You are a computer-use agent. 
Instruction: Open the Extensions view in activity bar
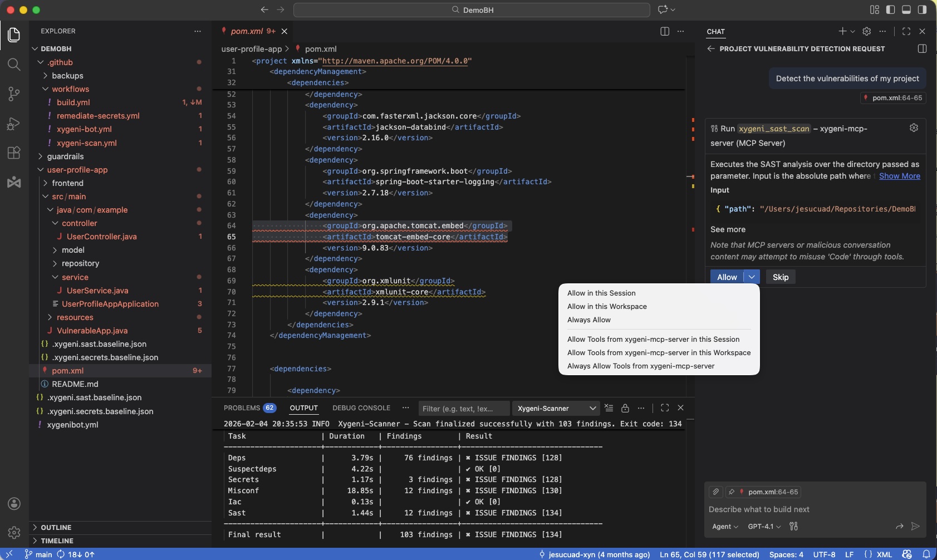click(x=14, y=153)
